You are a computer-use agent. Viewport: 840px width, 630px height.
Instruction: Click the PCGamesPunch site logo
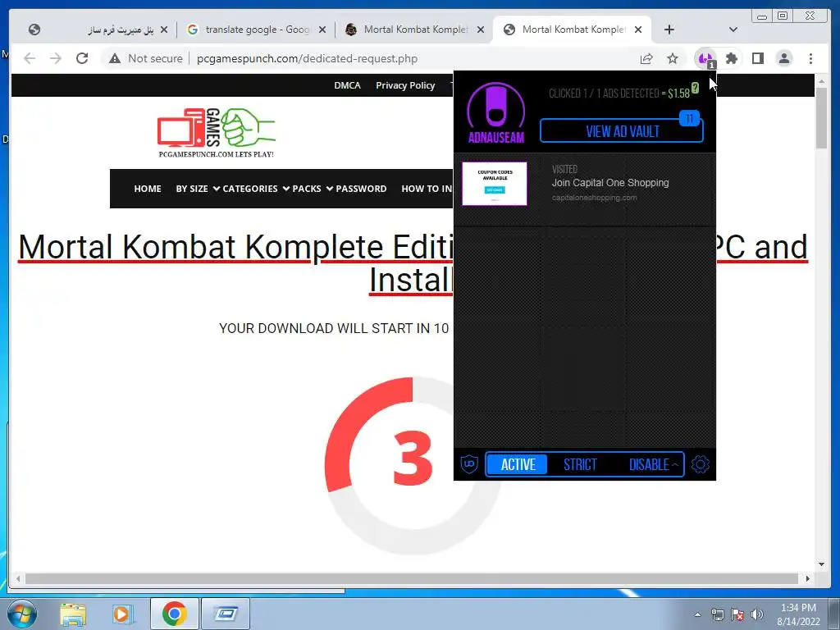click(x=217, y=132)
